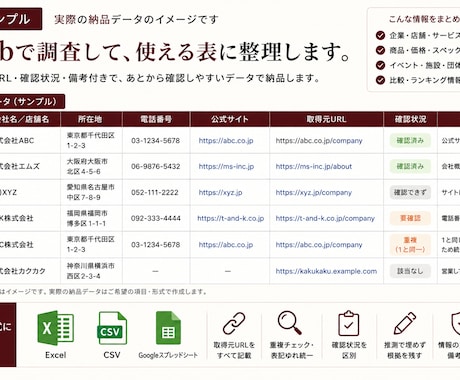Select the phone number 052-111-2222
Image resolution: width=460 pixels, height=380 pixels.
point(155,193)
